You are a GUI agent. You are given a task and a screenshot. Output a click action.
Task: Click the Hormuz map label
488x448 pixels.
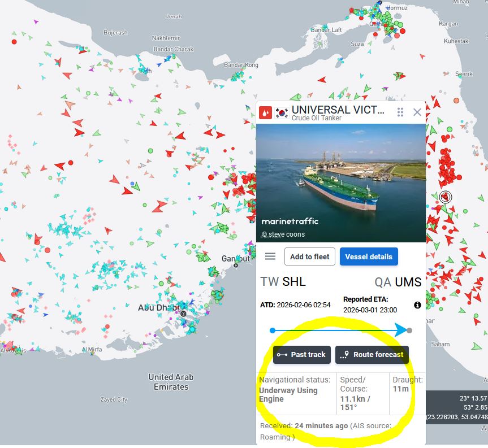tap(397, 8)
